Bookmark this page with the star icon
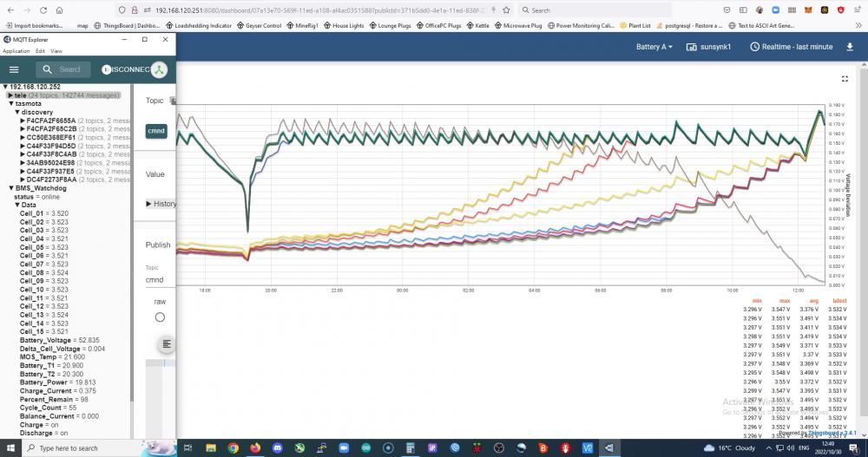Screen dimensions: 868x457 tap(506, 10)
